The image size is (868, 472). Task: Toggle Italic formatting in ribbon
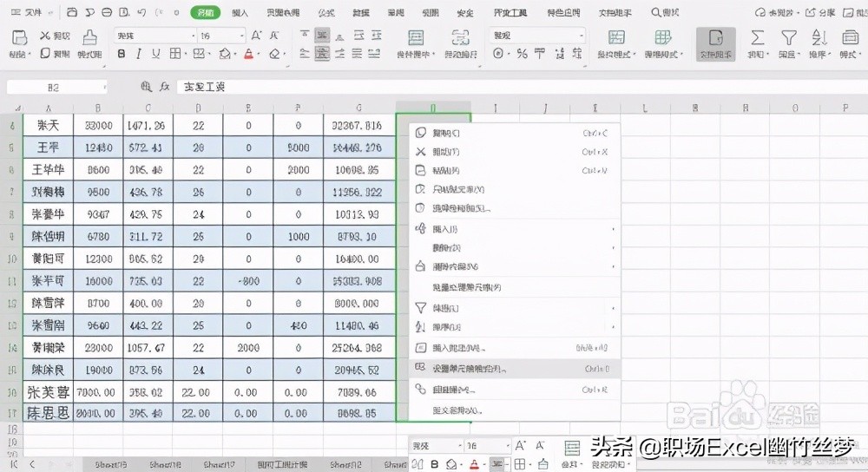click(x=138, y=54)
